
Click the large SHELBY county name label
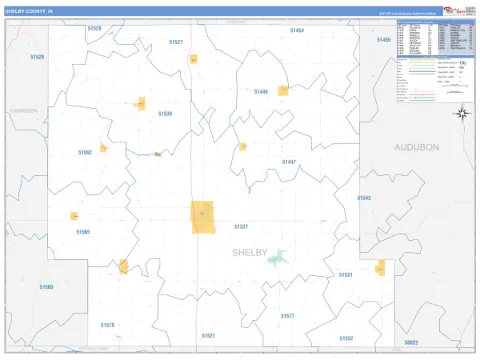[x=250, y=253]
